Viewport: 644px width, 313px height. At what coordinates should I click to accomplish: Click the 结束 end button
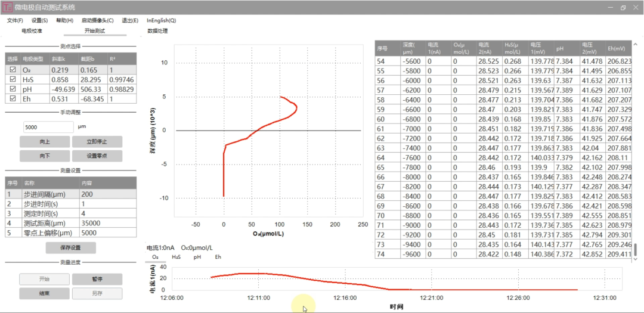pos(45,294)
